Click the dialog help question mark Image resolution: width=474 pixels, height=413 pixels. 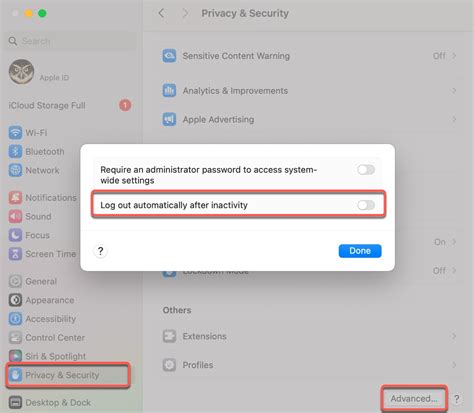[x=101, y=251]
